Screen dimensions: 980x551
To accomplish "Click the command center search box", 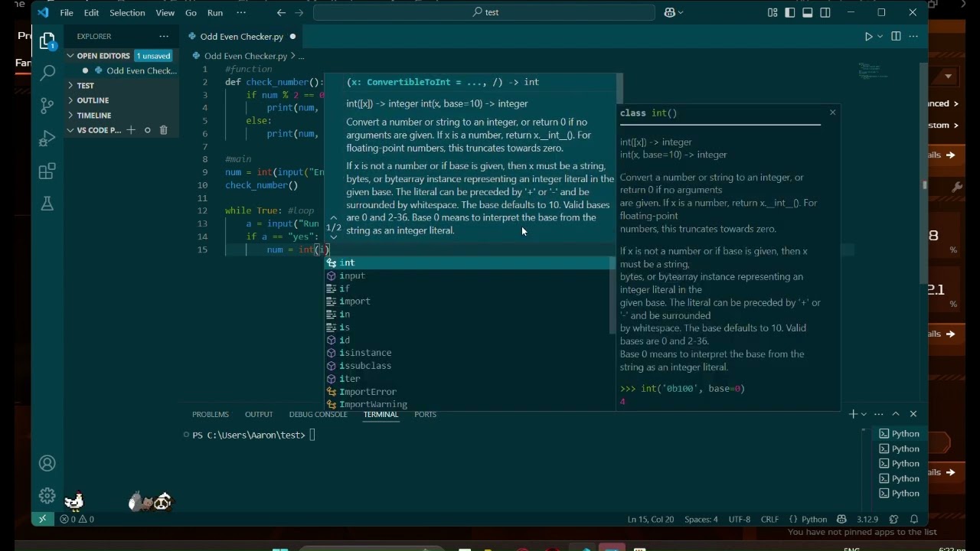I will pyautogui.click(x=485, y=12).
